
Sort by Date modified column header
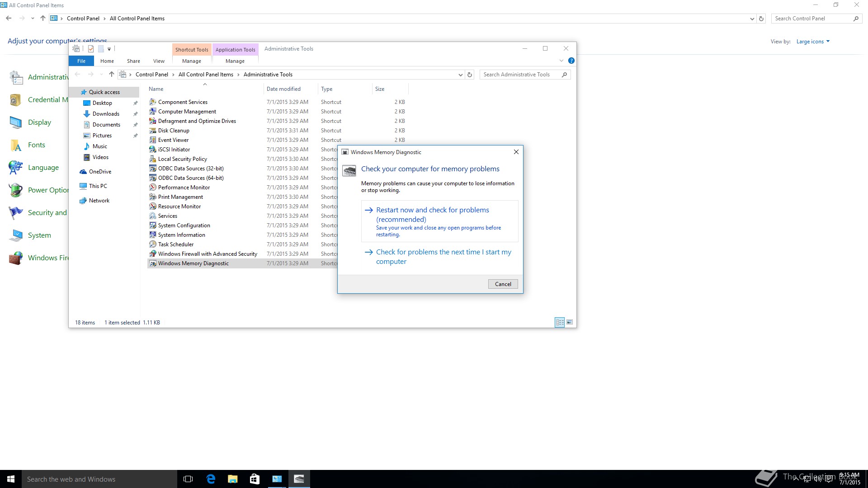coord(290,89)
